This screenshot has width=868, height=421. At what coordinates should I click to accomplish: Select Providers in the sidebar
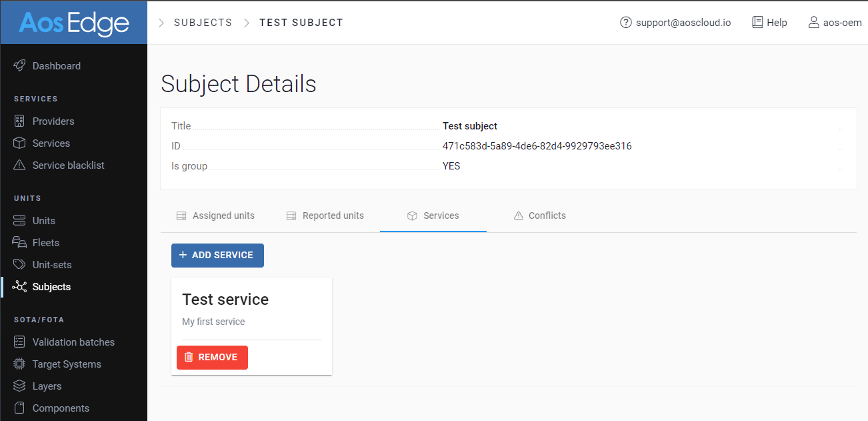[52, 121]
